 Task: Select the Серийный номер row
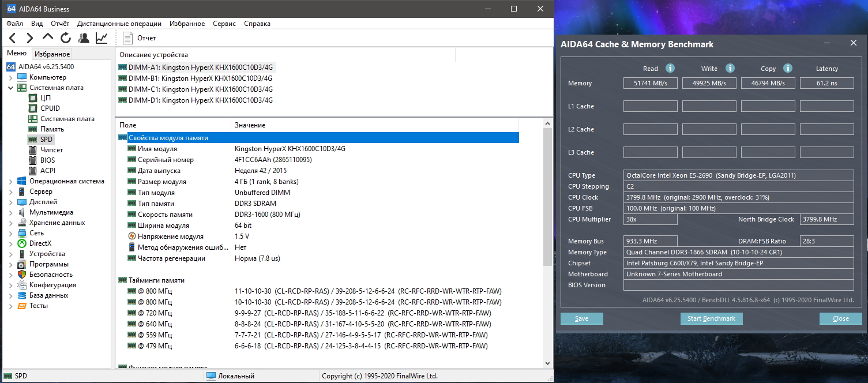point(318,160)
